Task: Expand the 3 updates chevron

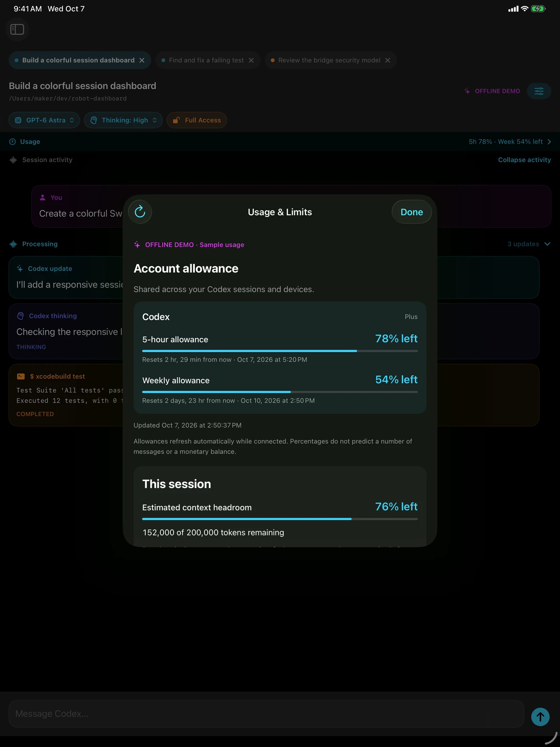Action: [x=547, y=244]
